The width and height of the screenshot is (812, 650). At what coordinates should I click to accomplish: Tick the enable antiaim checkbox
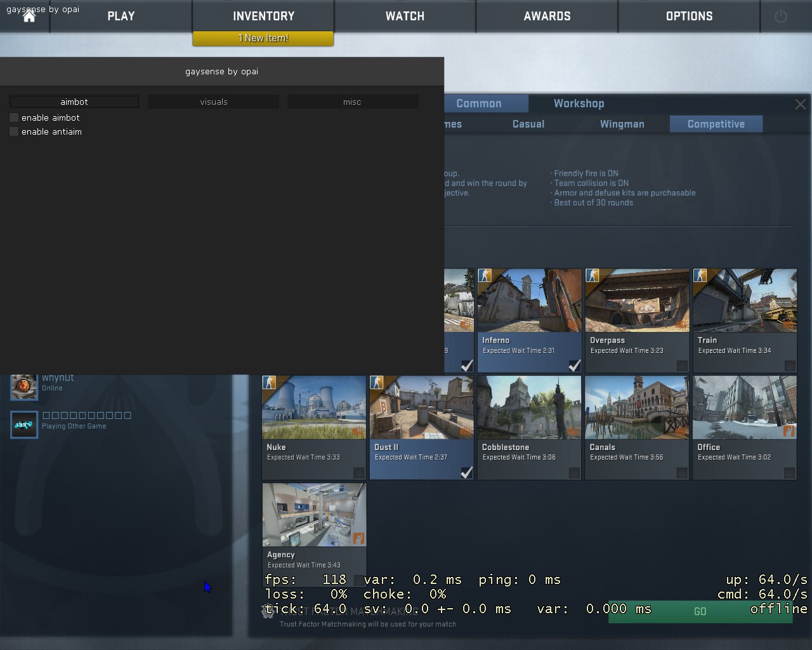pos(14,131)
